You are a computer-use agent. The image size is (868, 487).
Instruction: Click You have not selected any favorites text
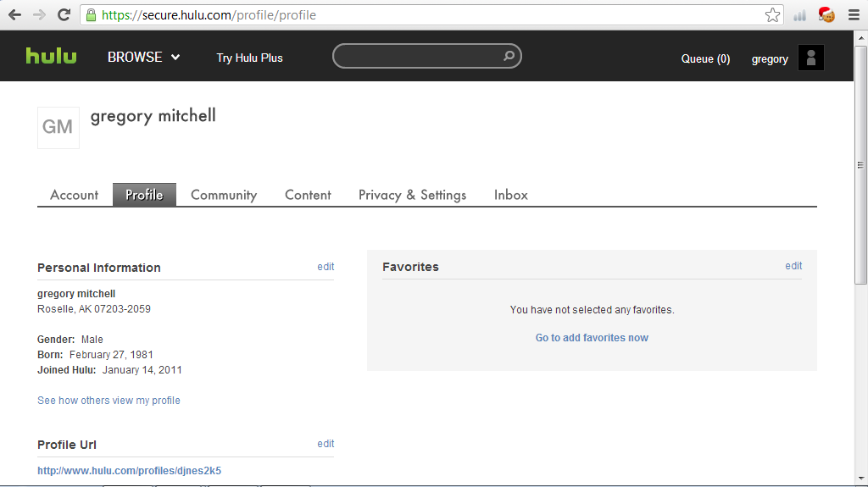(592, 310)
